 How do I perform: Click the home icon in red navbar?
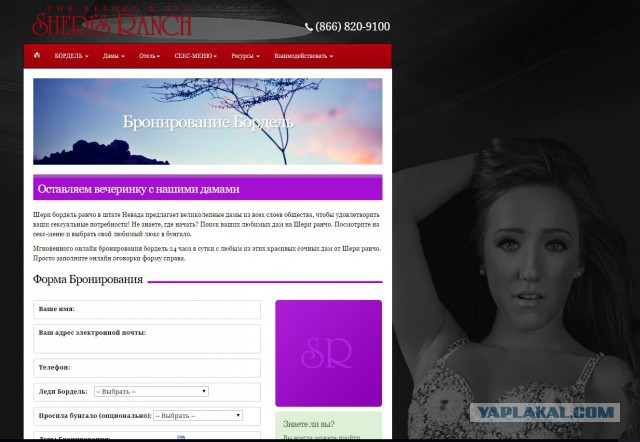tap(37, 55)
